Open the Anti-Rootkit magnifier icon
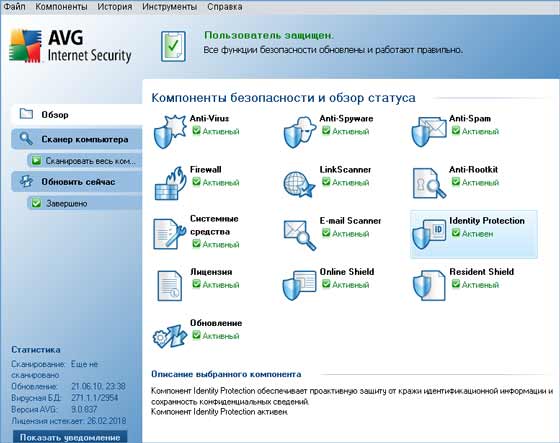 [x=429, y=183]
